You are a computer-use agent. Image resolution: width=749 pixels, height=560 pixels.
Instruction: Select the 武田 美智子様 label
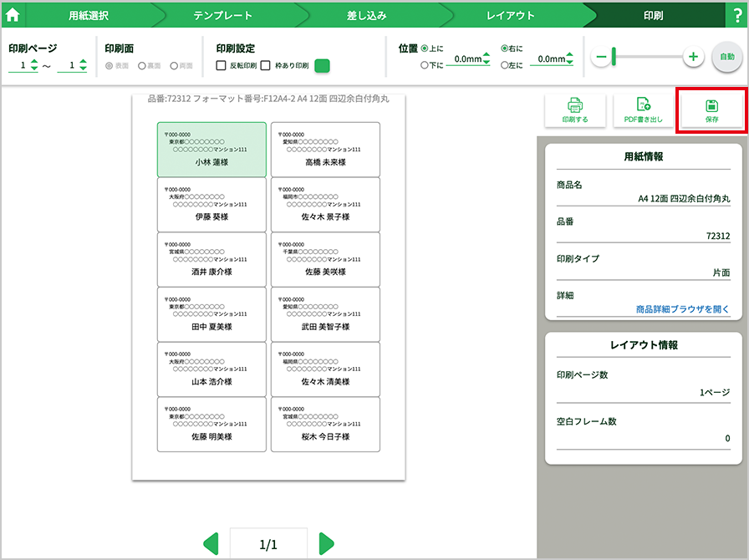pos(325,314)
